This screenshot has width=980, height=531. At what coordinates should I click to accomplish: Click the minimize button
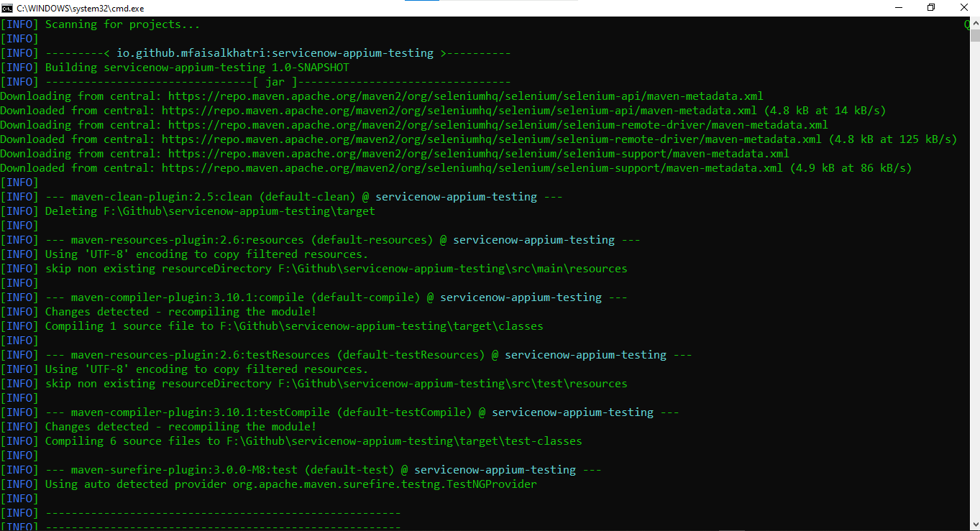tap(899, 7)
